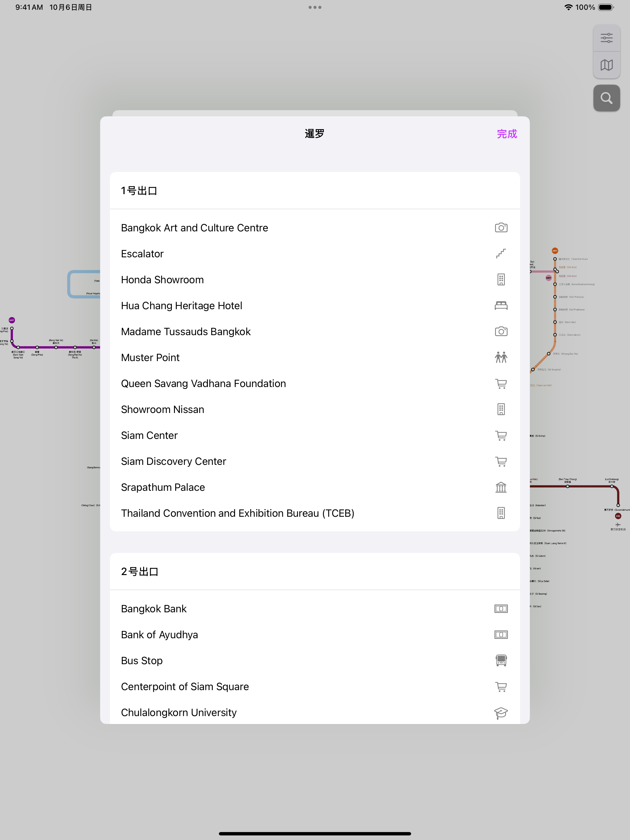Select Siam Discovery Center entry
Screen dimensions: 630x840
click(x=315, y=462)
